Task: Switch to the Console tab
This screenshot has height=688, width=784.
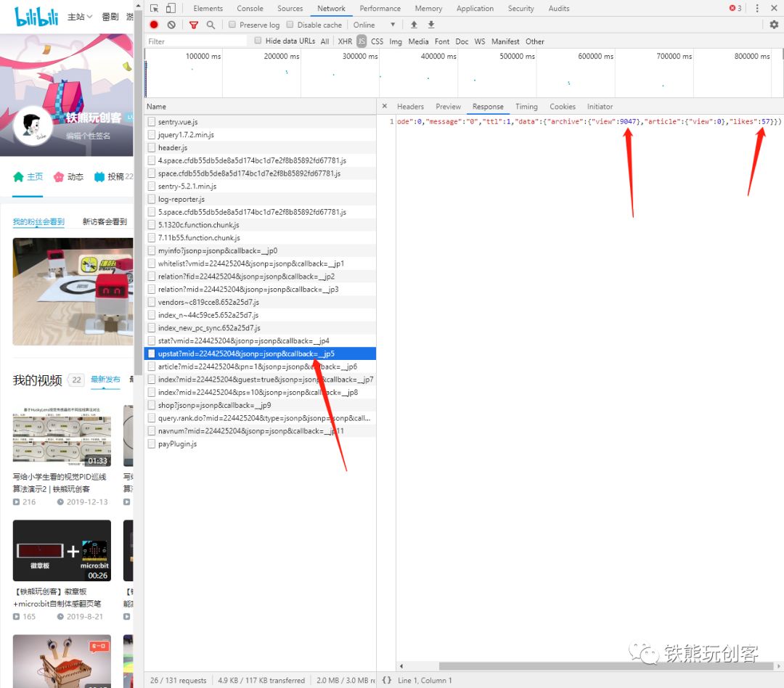Action: click(250, 9)
